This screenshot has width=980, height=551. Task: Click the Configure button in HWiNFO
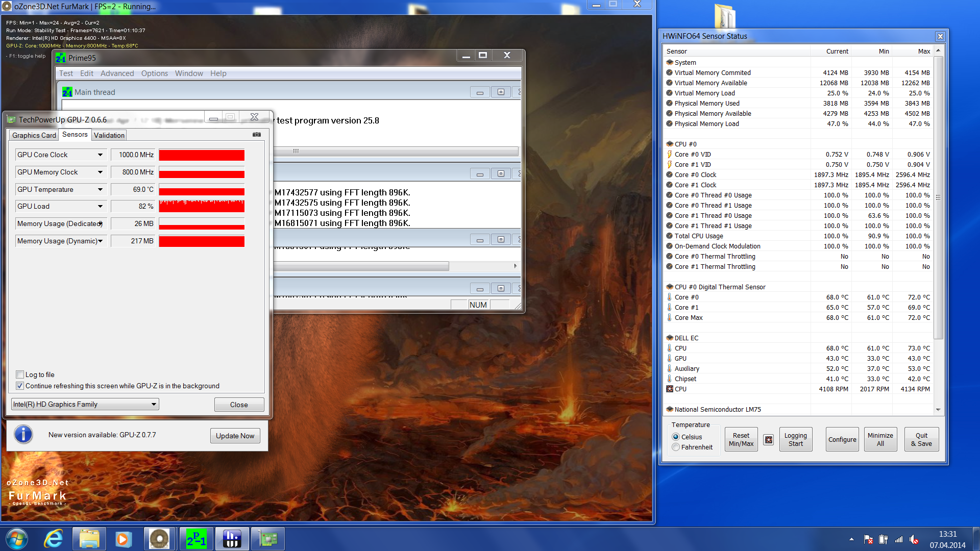[842, 439]
